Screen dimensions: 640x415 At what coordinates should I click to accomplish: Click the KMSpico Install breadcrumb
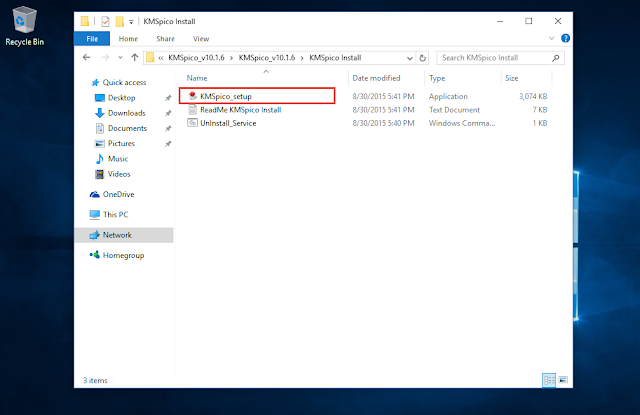[335, 58]
